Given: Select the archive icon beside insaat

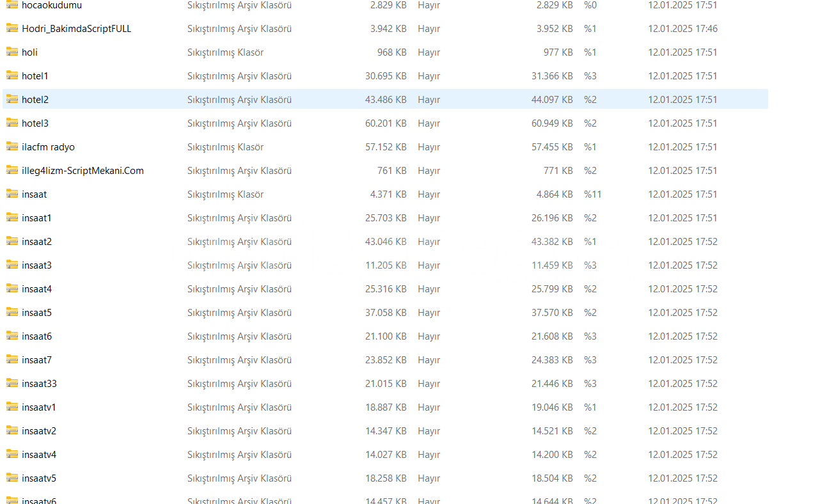Looking at the screenshot, I should (12, 194).
